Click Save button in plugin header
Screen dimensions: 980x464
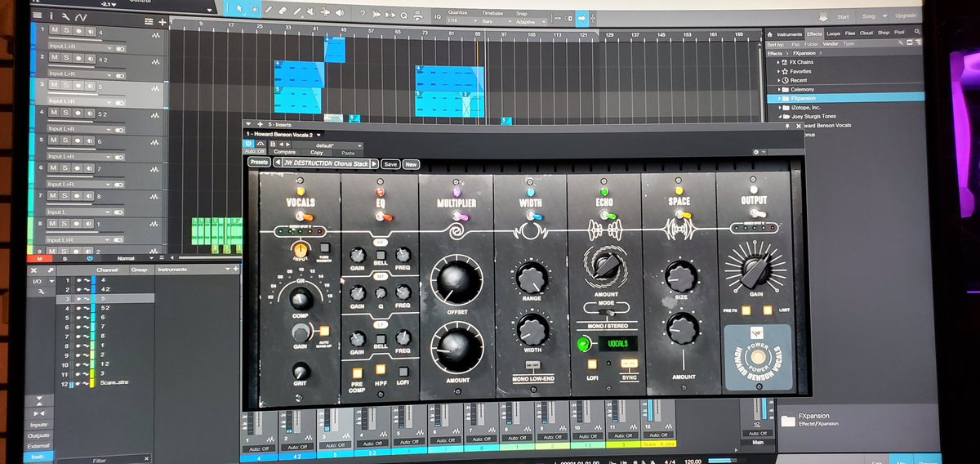click(390, 164)
